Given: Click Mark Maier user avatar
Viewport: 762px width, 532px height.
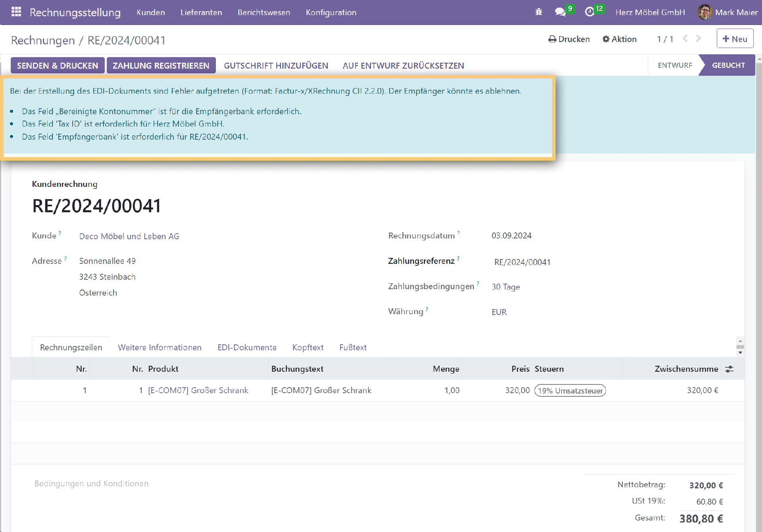Looking at the screenshot, I should click(705, 12).
